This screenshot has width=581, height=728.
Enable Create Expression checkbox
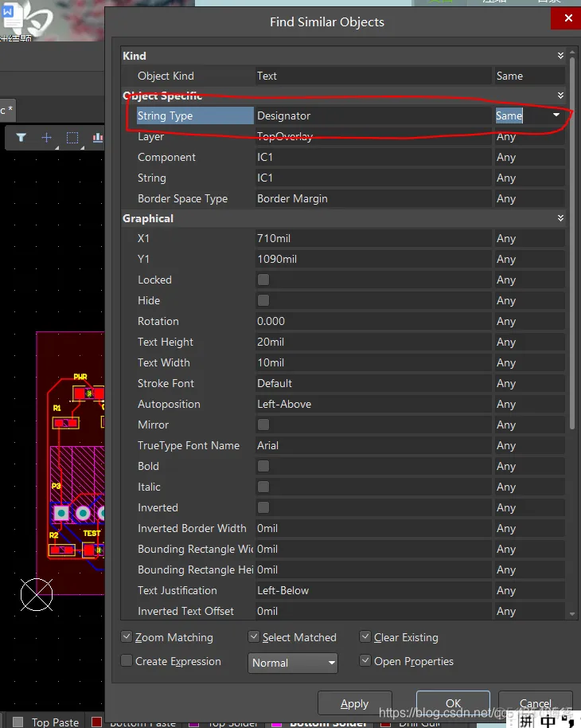click(x=127, y=660)
